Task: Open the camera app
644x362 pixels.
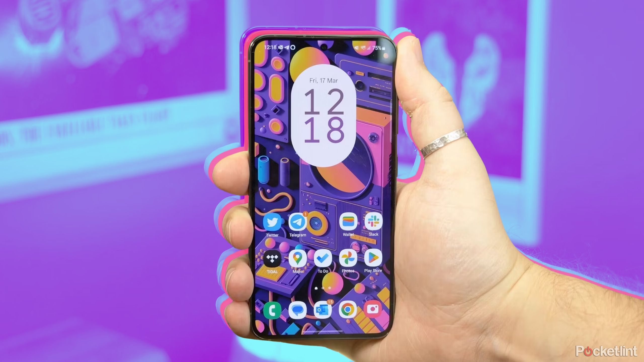Action: click(x=373, y=310)
